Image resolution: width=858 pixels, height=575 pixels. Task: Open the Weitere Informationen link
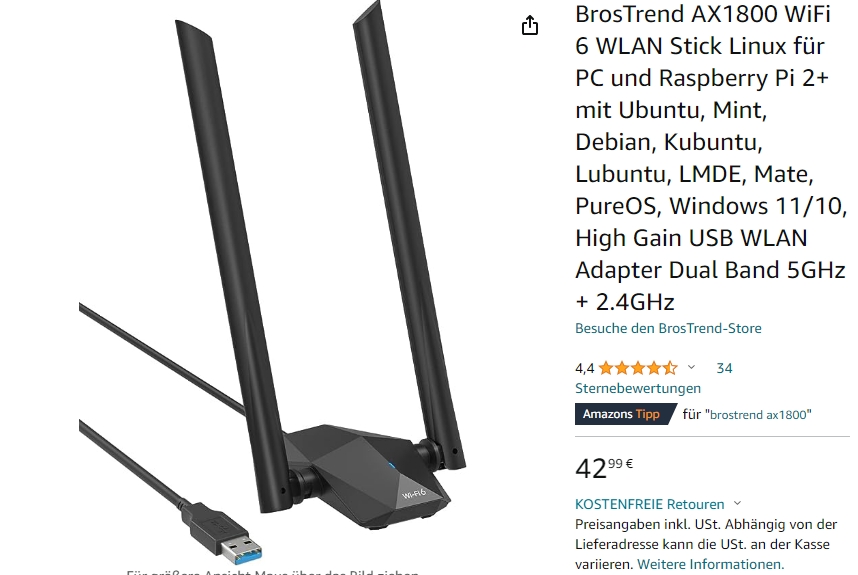click(x=710, y=564)
